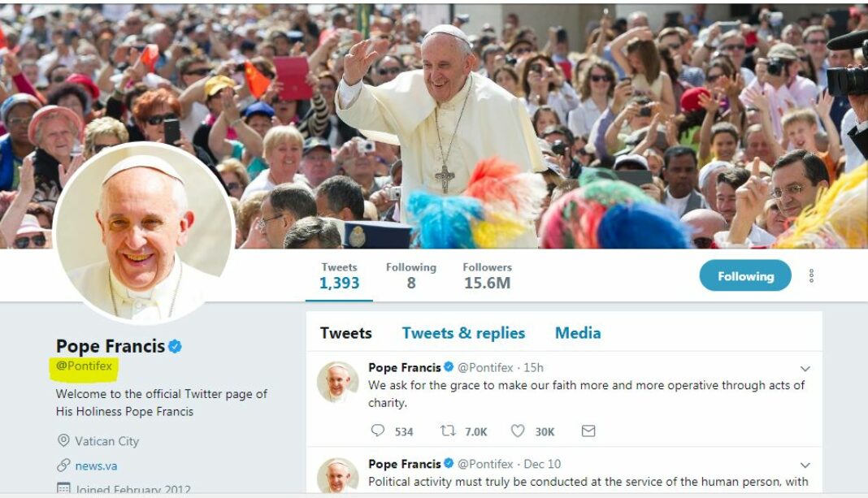The width and height of the screenshot is (868, 498).
Task: Switch to the Tweets & replies tab
Action: (463, 333)
